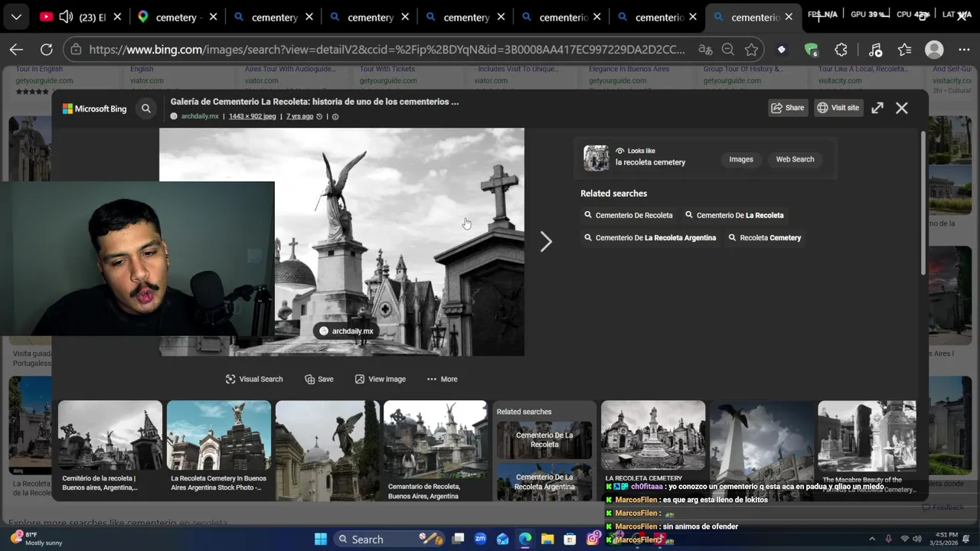The width and height of the screenshot is (980, 551).
Task: Open Microsoft Edge from the taskbar
Action: pyautogui.click(x=525, y=540)
